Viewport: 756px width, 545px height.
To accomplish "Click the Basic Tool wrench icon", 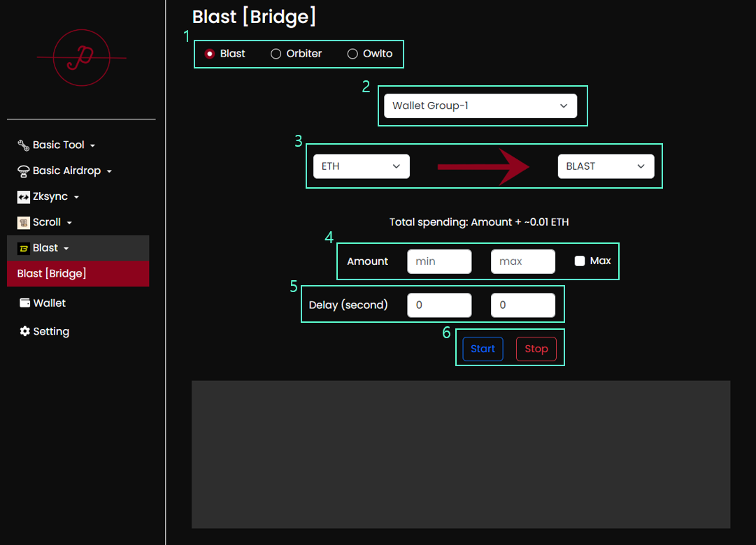I will (x=23, y=145).
